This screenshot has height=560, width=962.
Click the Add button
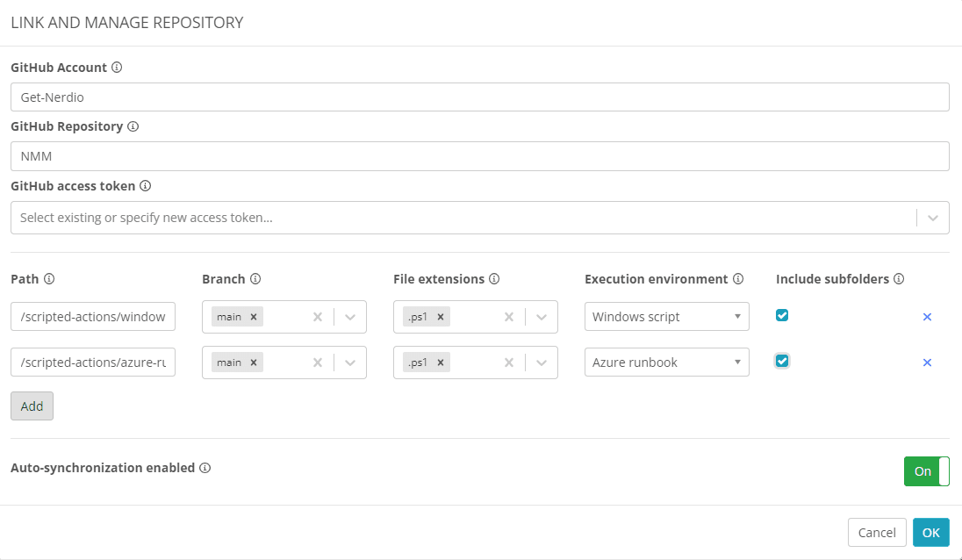pos(32,406)
